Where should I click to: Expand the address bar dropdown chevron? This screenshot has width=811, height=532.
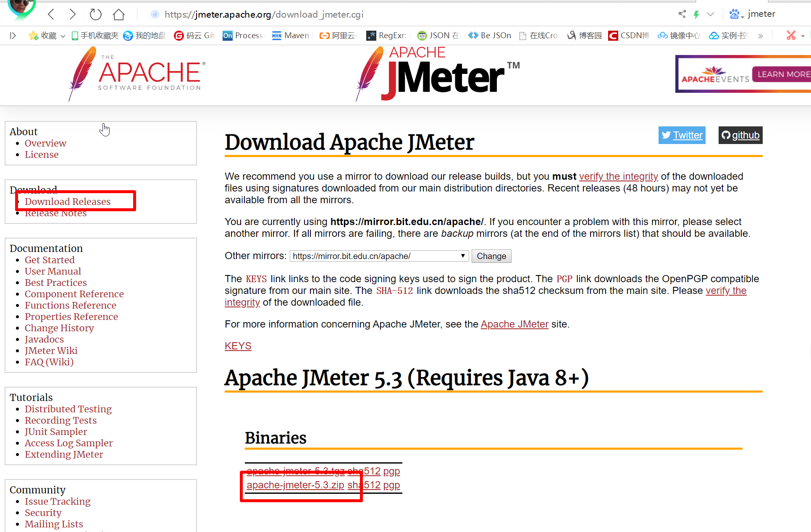coord(710,14)
